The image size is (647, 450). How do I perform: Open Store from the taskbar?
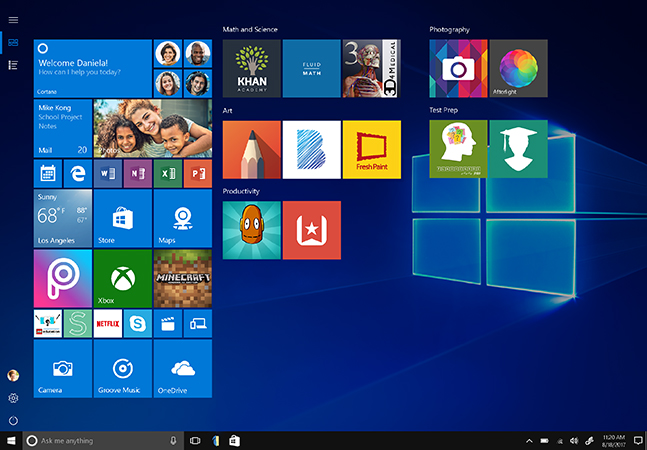click(234, 441)
